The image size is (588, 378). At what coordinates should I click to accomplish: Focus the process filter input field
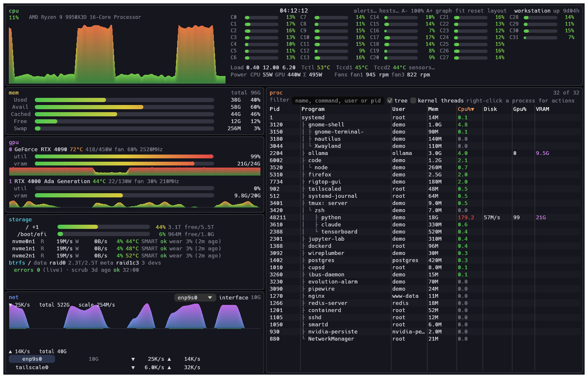click(338, 101)
